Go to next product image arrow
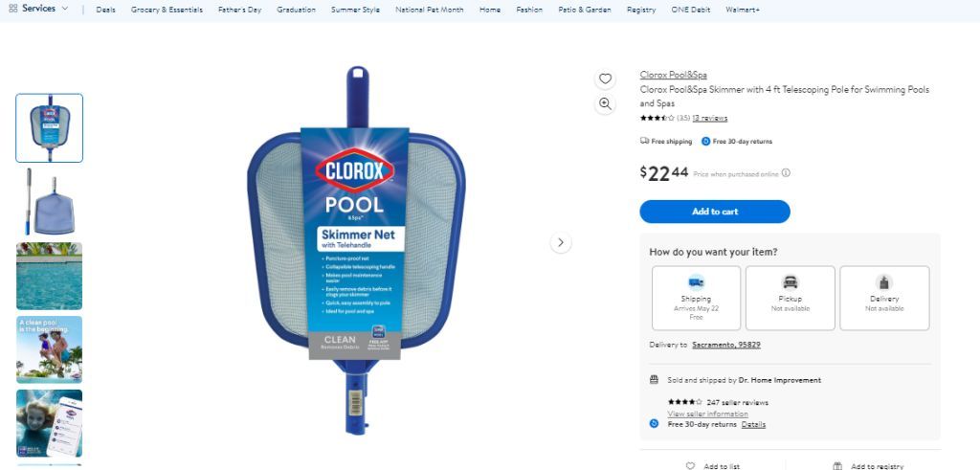The width and height of the screenshot is (980, 470). point(561,242)
